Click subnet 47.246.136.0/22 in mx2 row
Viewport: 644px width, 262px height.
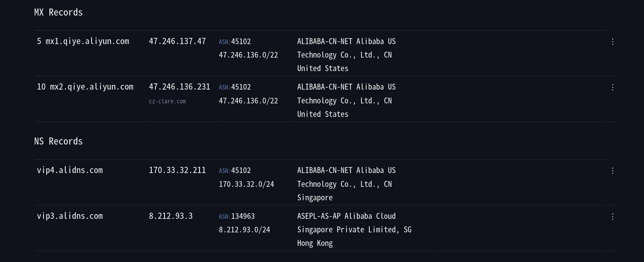pos(248,101)
